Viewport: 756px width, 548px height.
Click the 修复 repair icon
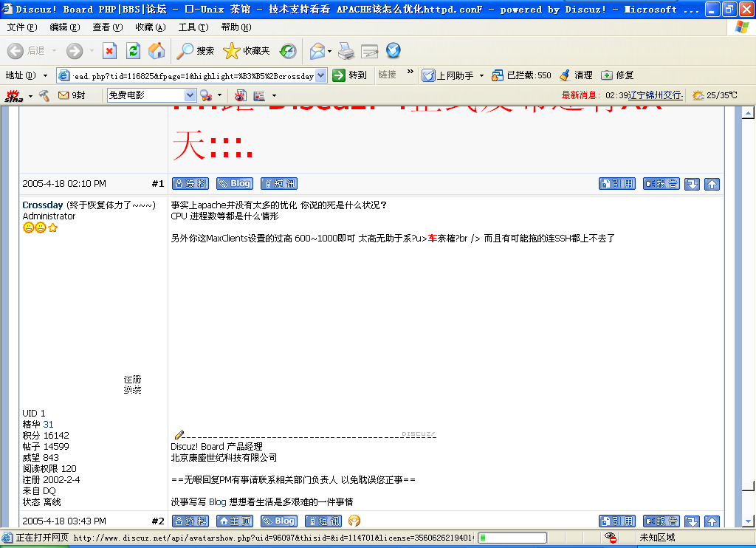point(607,75)
